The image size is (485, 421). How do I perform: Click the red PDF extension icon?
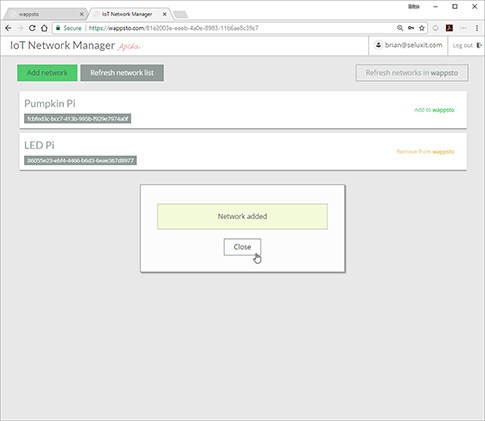449,28
